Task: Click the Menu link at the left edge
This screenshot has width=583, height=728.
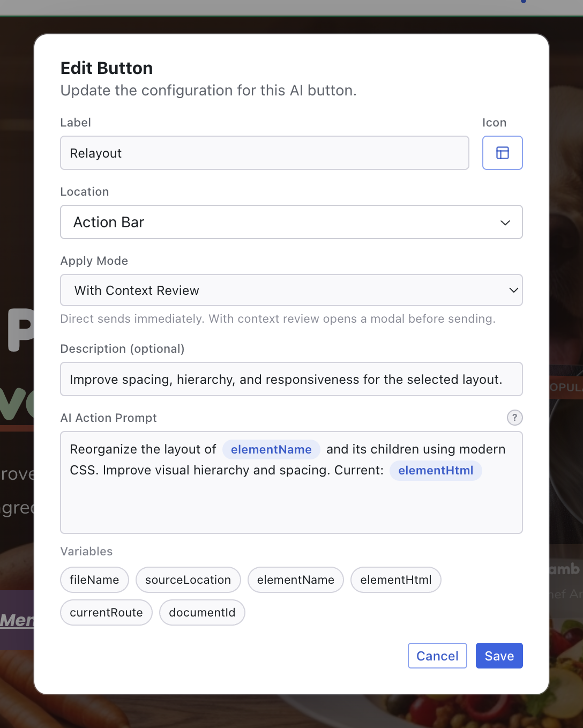Action: [x=16, y=620]
